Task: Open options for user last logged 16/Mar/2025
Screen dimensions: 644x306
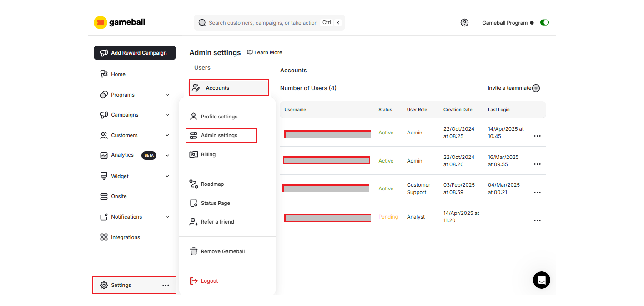Action: (537, 164)
